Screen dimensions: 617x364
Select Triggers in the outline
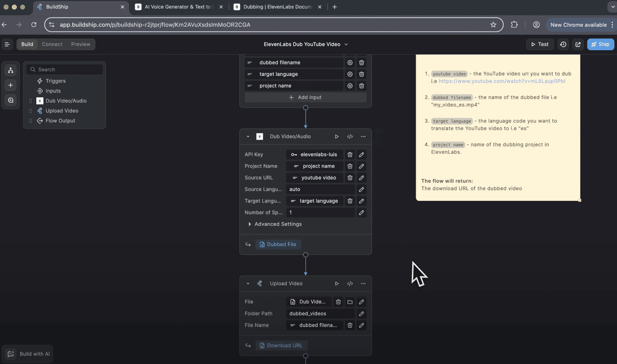click(x=56, y=81)
